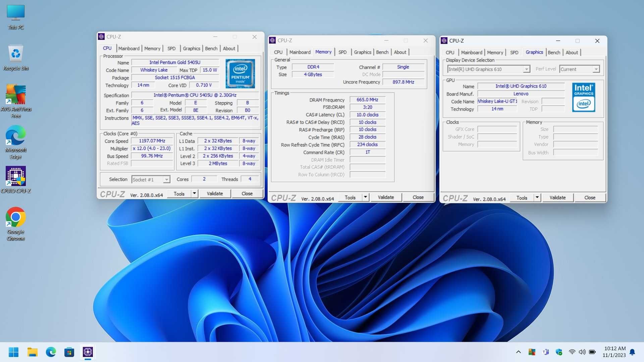The height and width of the screenshot is (362, 644).
Task: Click the Level 3 cache size field
Action: coord(218,164)
